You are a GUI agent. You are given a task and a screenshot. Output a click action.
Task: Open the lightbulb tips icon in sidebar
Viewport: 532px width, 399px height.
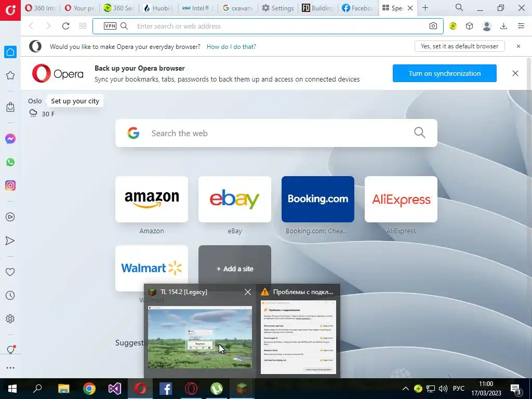click(10, 350)
